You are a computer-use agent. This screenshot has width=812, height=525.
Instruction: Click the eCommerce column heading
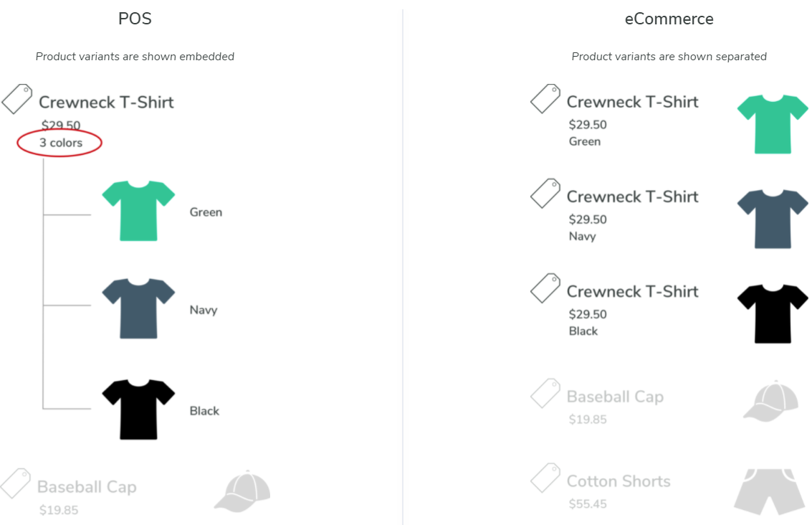(x=669, y=19)
